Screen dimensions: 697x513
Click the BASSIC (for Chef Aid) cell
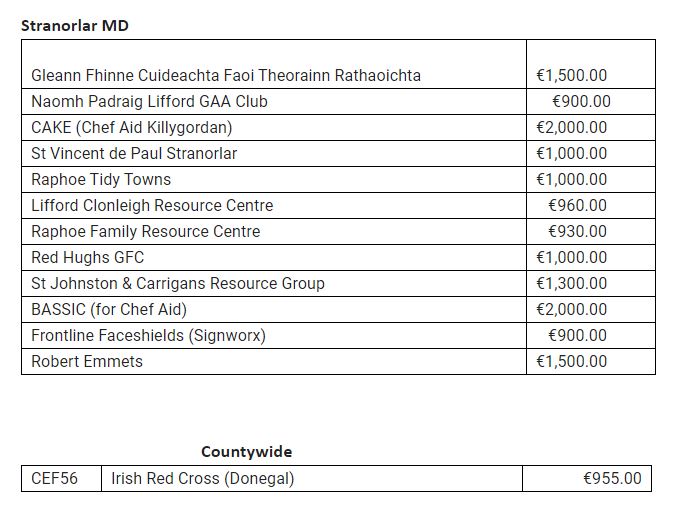pos(109,309)
